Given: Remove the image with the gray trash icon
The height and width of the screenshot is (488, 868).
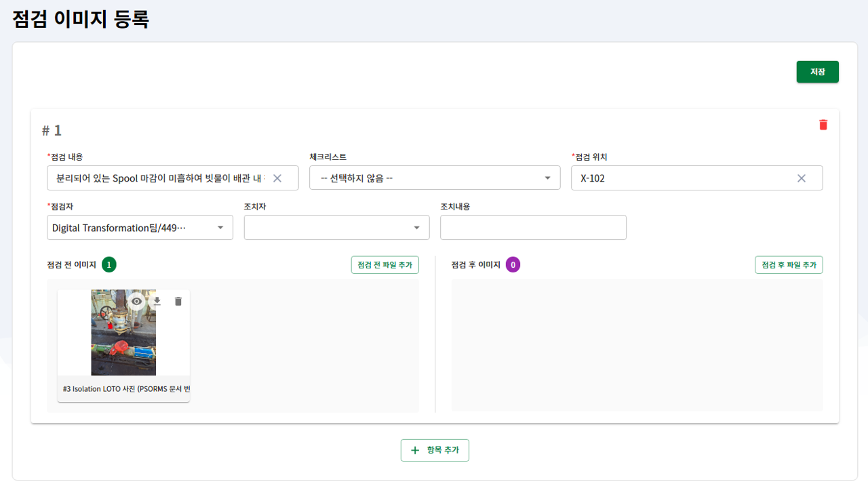Looking at the screenshot, I should [x=178, y=302].
